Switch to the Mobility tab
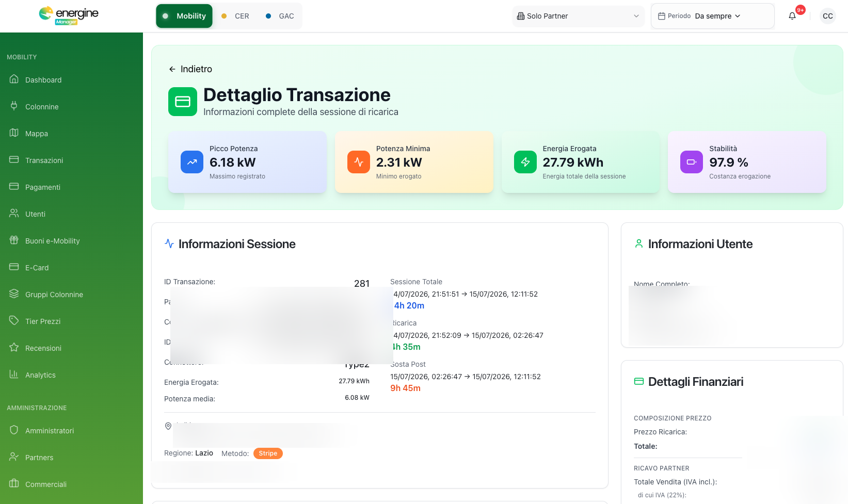This screenshot has width=848, height=504. pos(184,16)
